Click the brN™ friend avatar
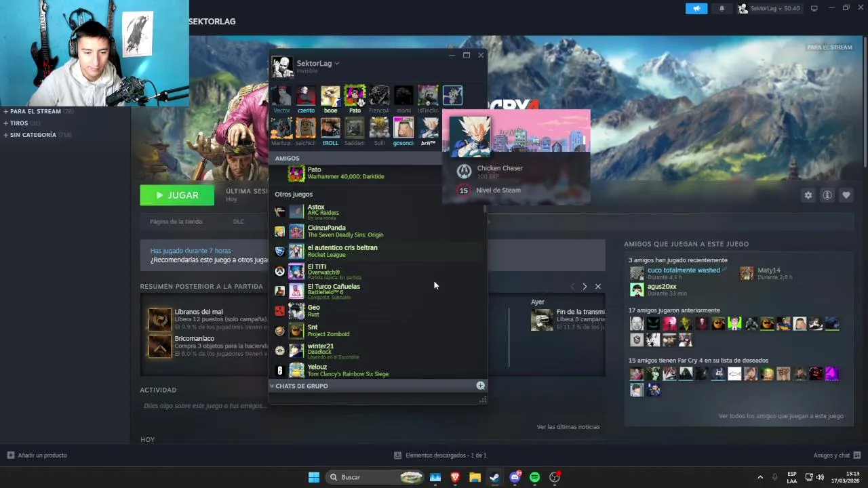Viewport: 868px width, 488px height. 428,127
